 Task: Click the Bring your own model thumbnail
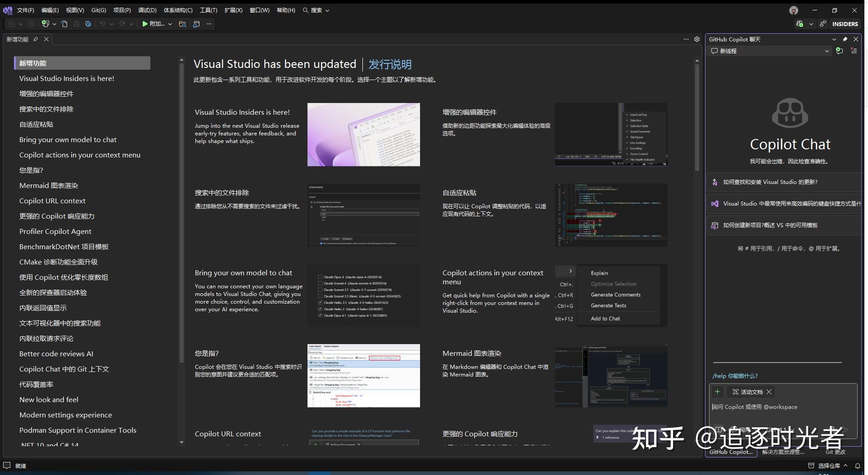(x=364, y=296)
